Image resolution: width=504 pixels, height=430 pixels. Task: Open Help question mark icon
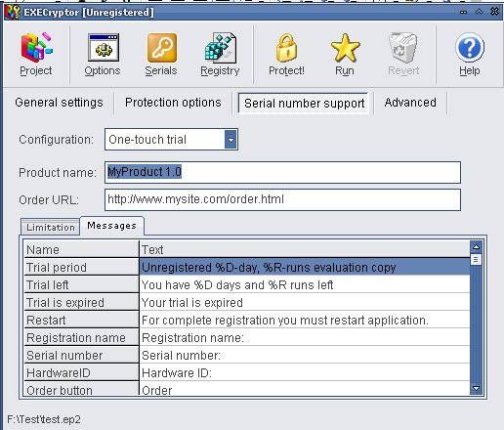470,48
